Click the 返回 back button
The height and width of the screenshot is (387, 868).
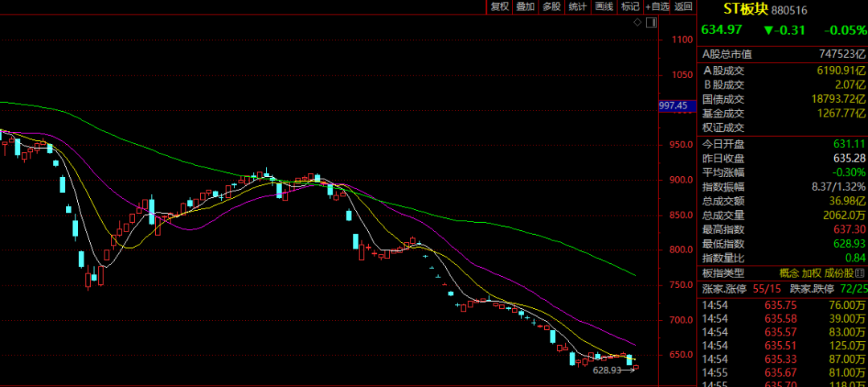coord(684,6)
